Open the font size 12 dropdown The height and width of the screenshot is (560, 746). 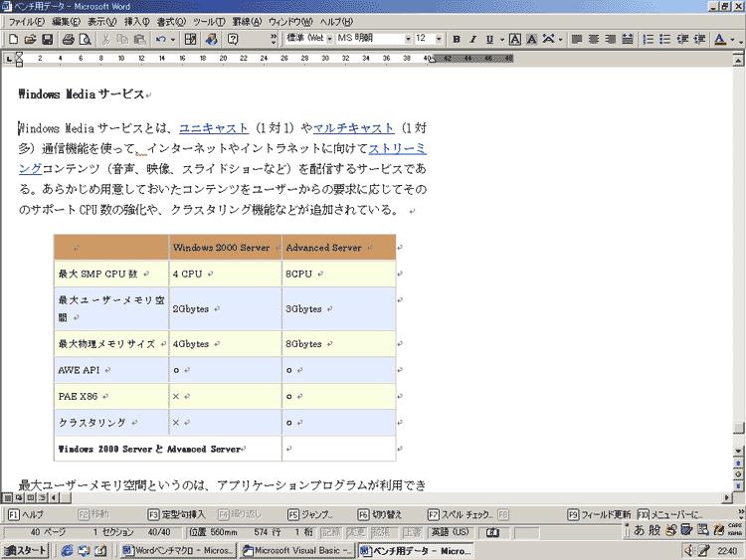439,39
